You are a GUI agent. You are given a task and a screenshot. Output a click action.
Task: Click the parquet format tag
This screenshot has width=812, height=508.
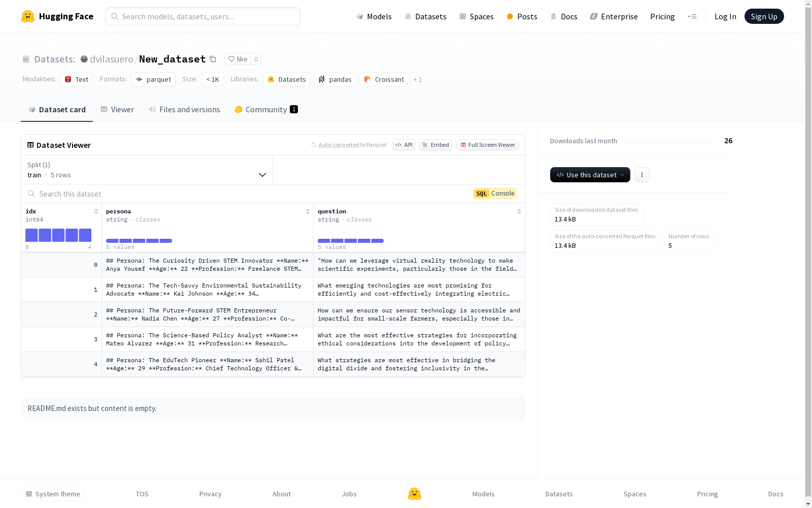[x=153, y=79]
